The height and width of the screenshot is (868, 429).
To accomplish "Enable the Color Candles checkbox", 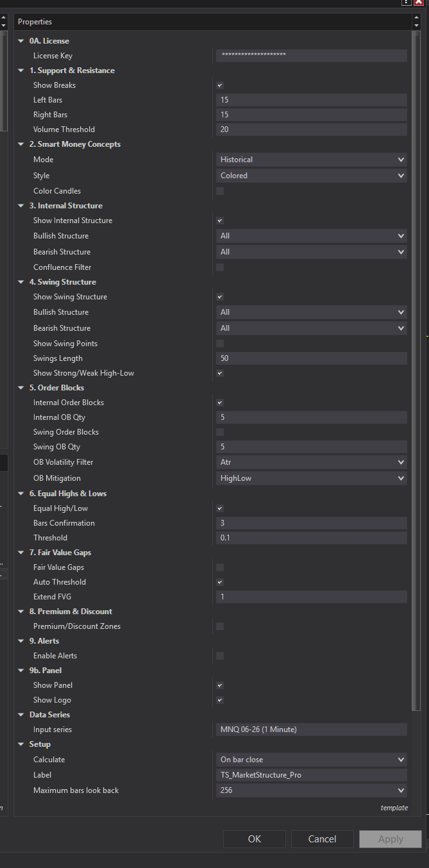I will (220, 191).
